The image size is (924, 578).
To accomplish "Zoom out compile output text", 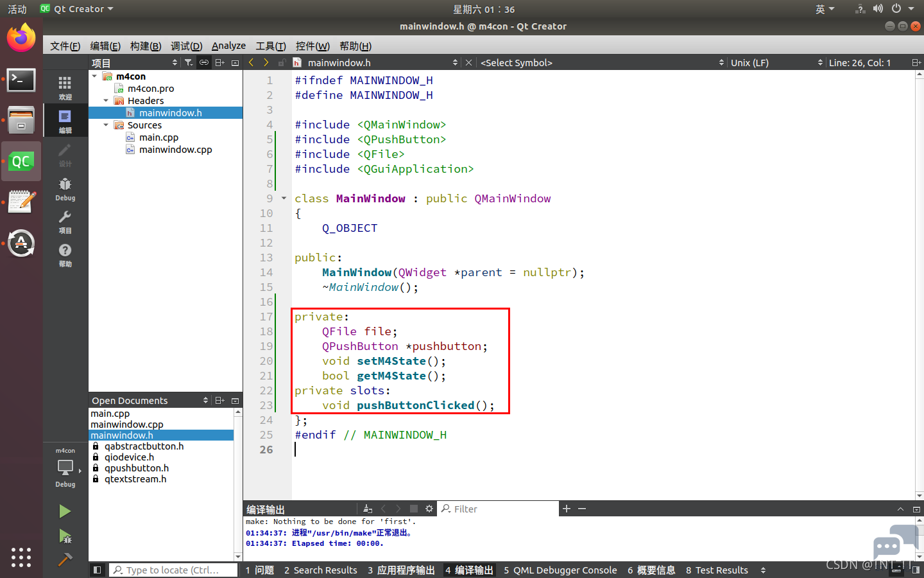I will pyautogui.click(x=582, y=509).
